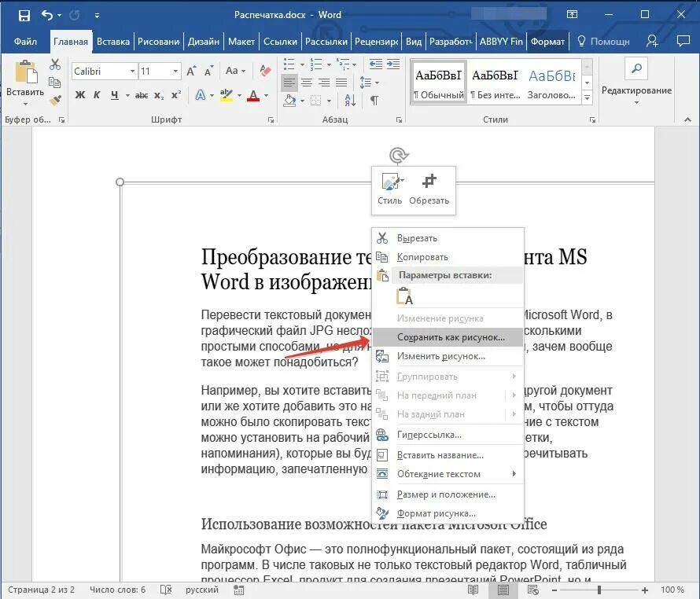Click the Increase Indent icon

[392, 64]
